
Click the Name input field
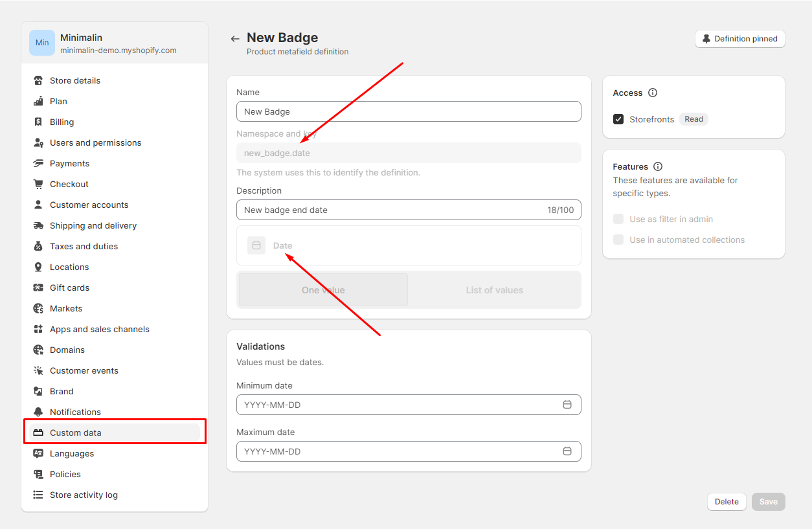tap(409, 111)
